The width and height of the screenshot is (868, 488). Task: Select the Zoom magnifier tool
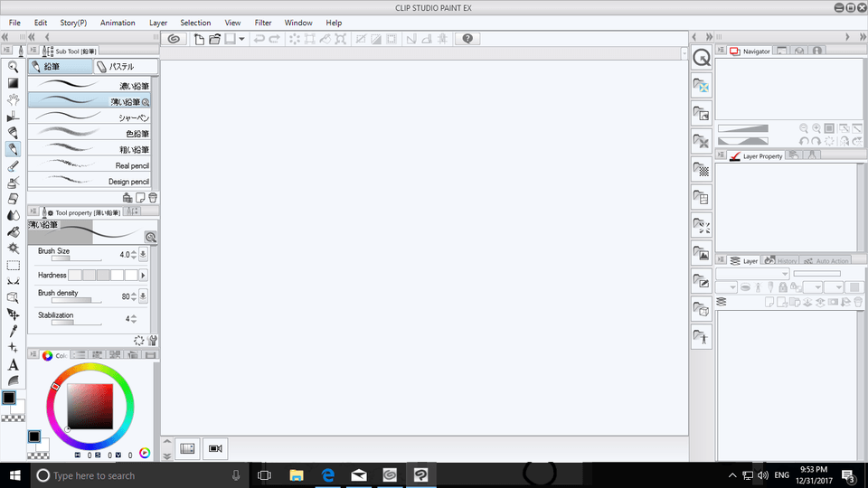click(14, 67)
